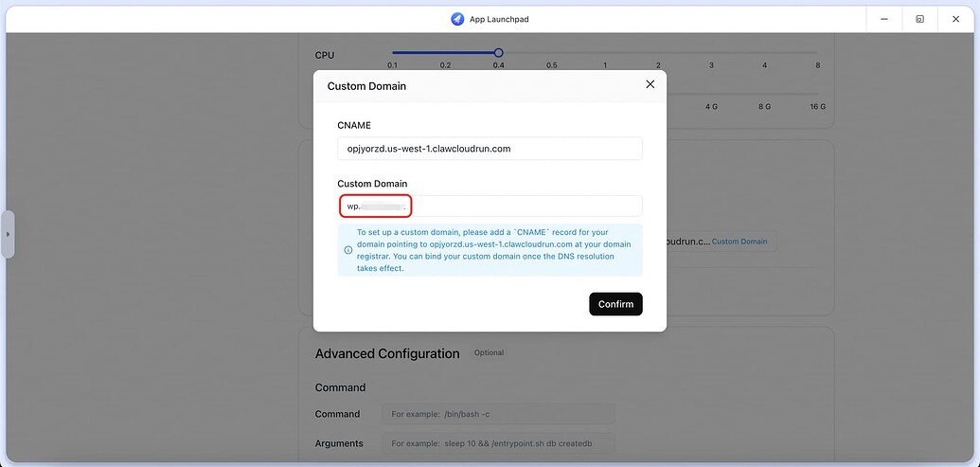Focus the Custom Domain input starting with wp.
This screenshot has width=980, height=467.
pyautogui.click(x=490, y=207)
